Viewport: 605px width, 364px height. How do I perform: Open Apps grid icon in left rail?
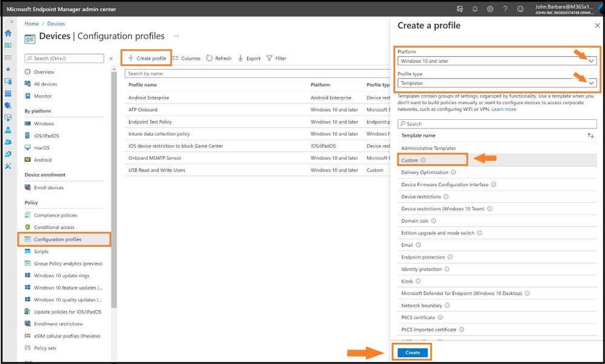coord(8,93)
